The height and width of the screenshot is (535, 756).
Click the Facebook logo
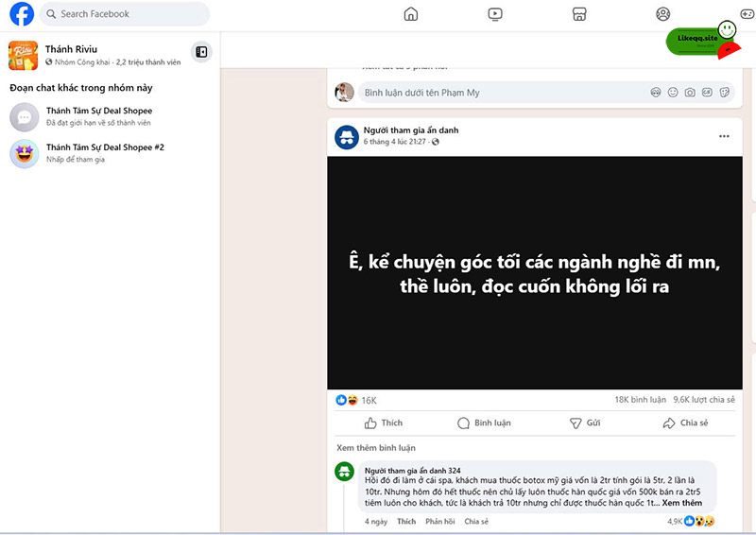(x=22, y=13)
